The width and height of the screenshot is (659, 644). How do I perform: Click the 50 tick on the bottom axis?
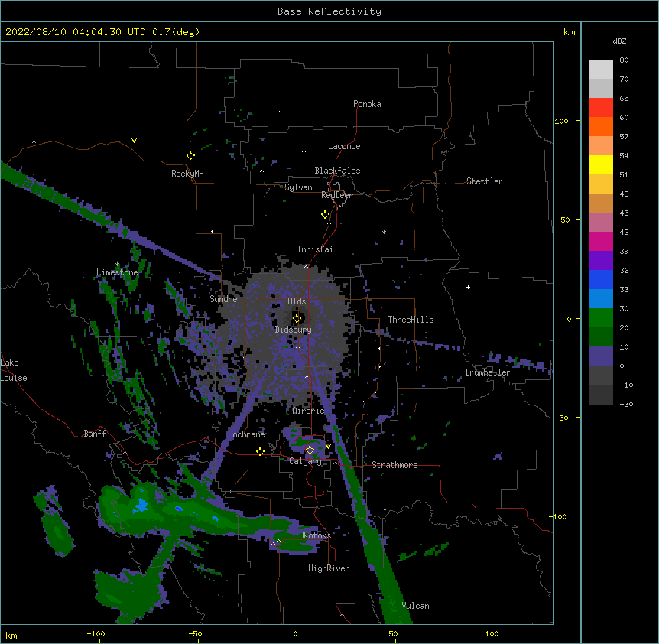point(393,633)
